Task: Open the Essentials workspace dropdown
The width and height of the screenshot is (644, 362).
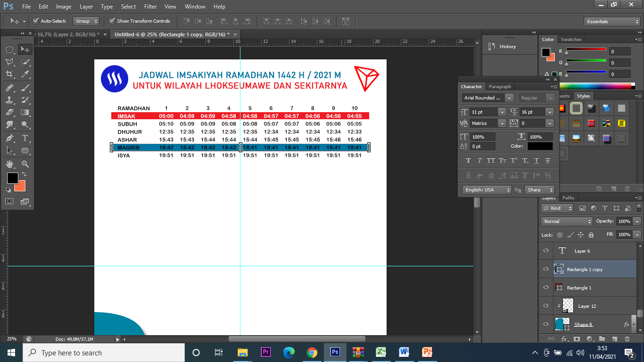Action: 611,22
